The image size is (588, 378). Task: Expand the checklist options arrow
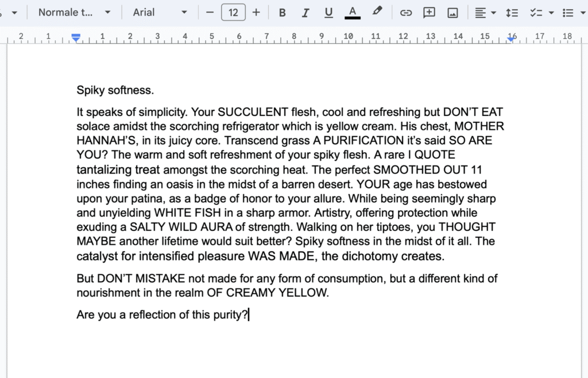551,13
